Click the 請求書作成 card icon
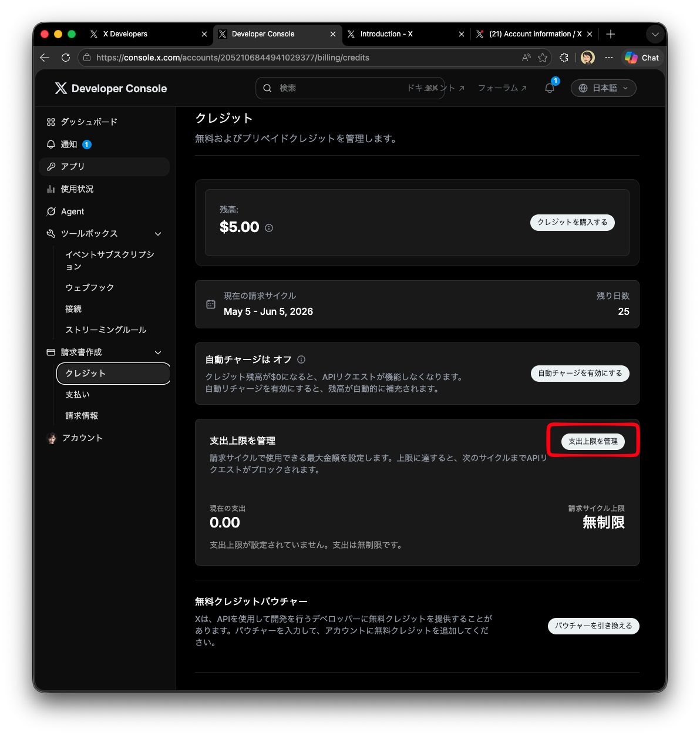Screen dimensions: 700x736 [51, 352]
